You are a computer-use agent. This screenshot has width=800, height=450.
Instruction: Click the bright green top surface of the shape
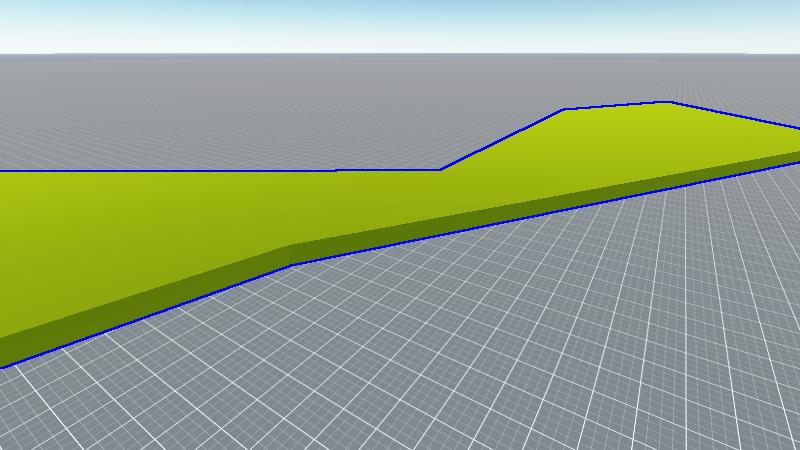pos(400,200)
